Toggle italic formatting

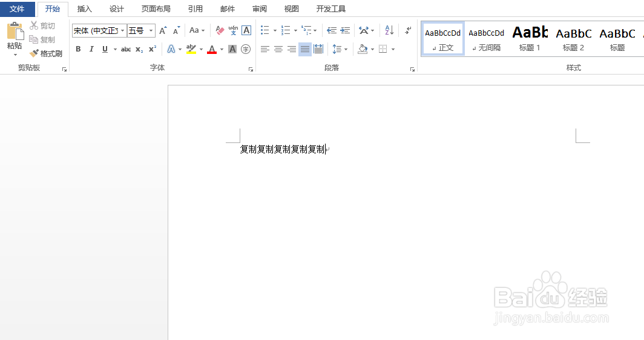[91, 49]
